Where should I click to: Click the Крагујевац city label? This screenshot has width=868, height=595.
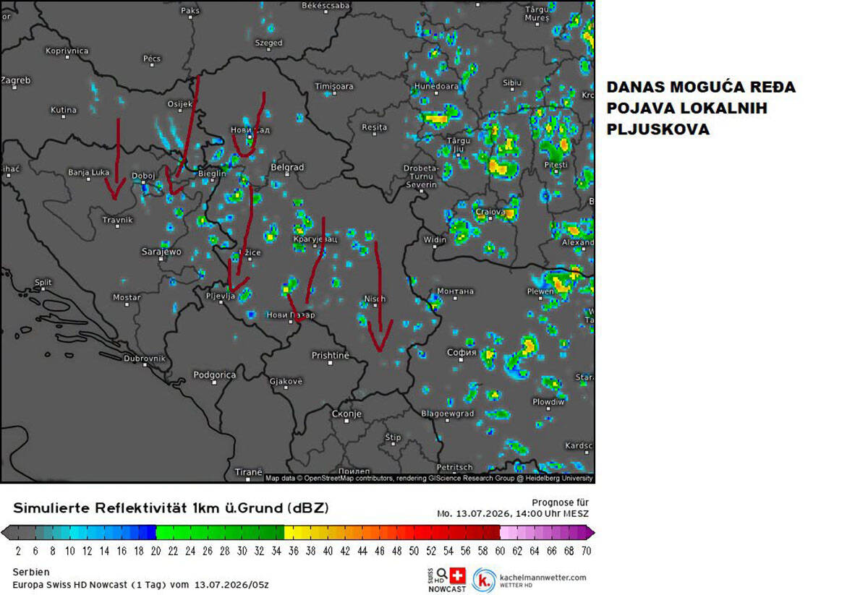[315, 238]
